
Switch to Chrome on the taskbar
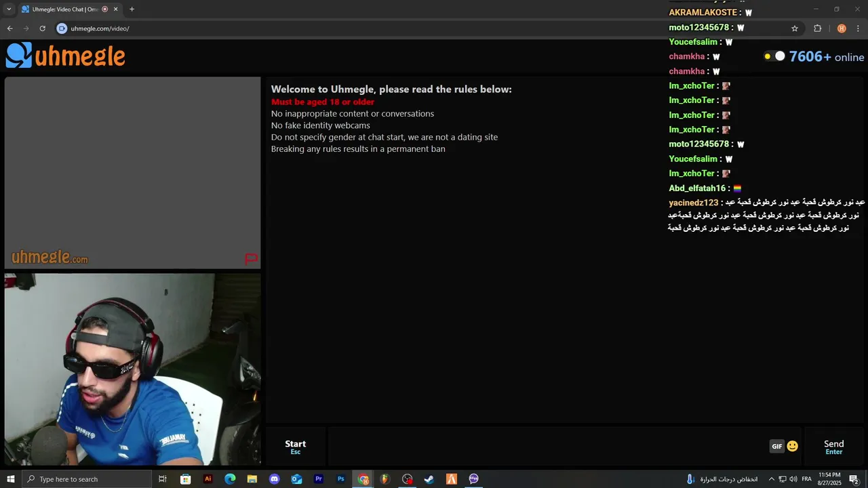coord(363,479)
